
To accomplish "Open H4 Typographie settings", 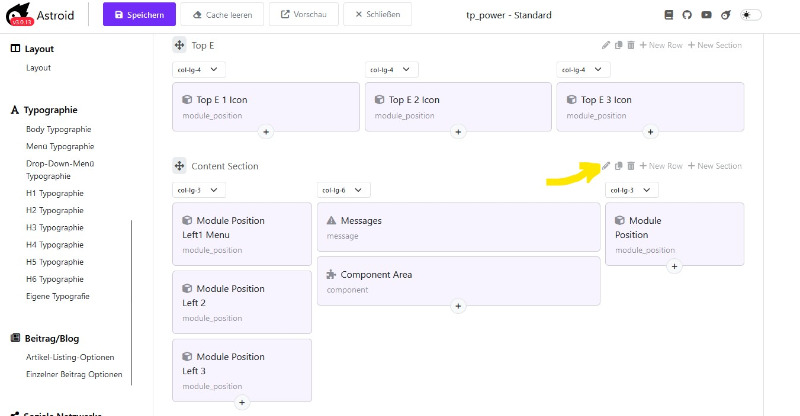I will (55, 244).
